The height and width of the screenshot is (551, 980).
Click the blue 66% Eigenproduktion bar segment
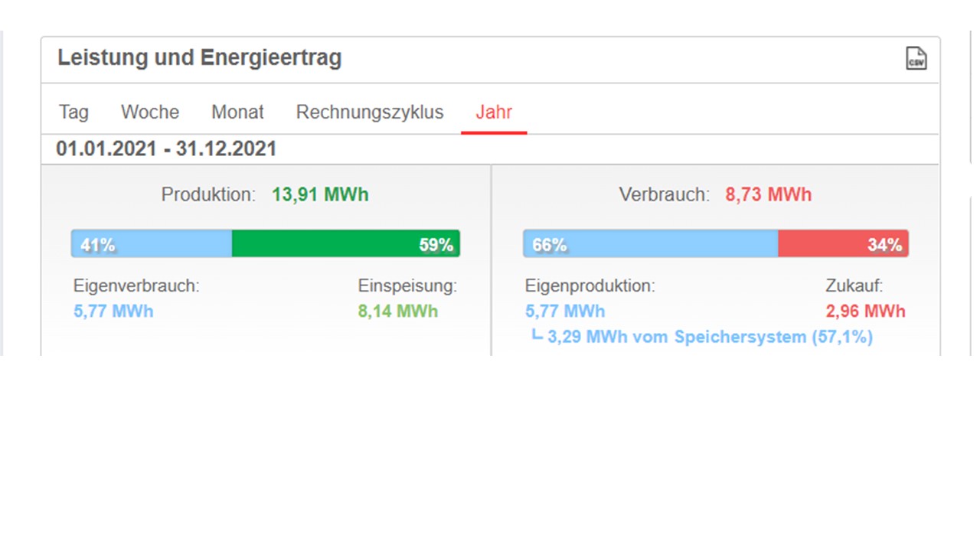tap(650, 244)
